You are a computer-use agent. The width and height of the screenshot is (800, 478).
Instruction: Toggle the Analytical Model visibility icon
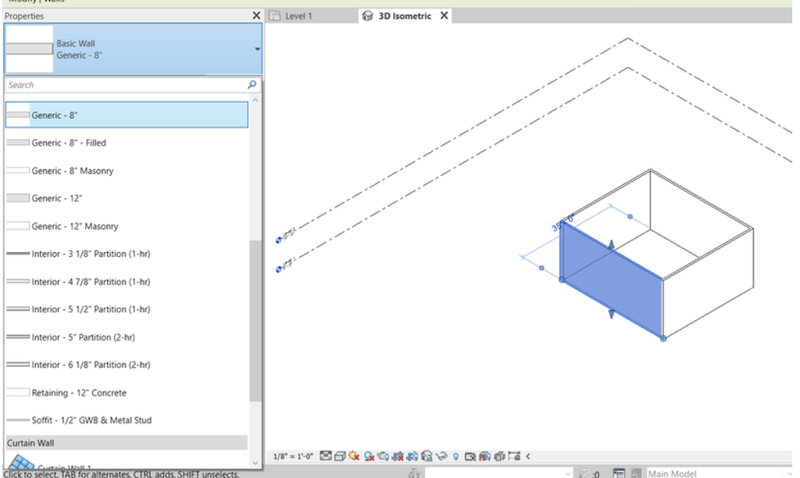coord(485,457)
